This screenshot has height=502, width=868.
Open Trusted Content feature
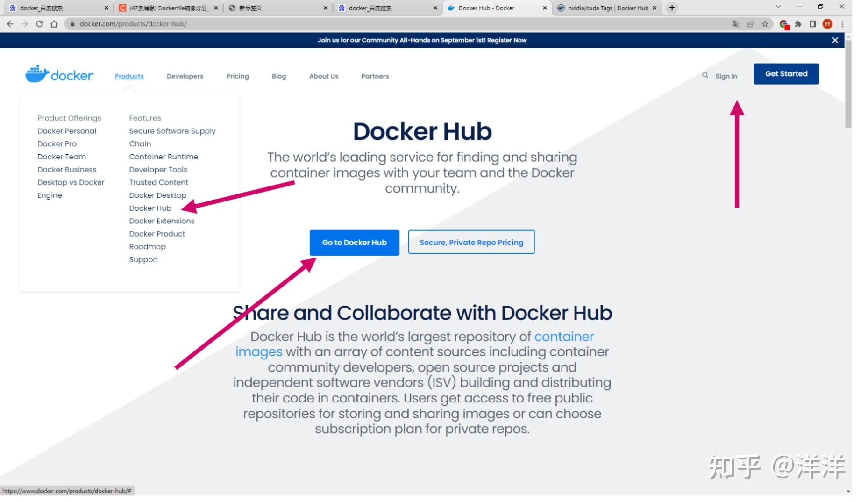[x=159, y=182]
